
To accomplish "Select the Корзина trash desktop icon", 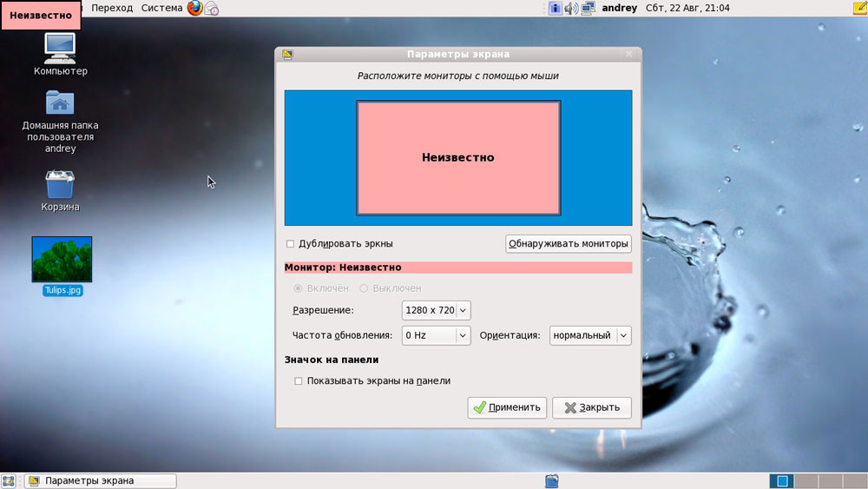I will 61,190.
